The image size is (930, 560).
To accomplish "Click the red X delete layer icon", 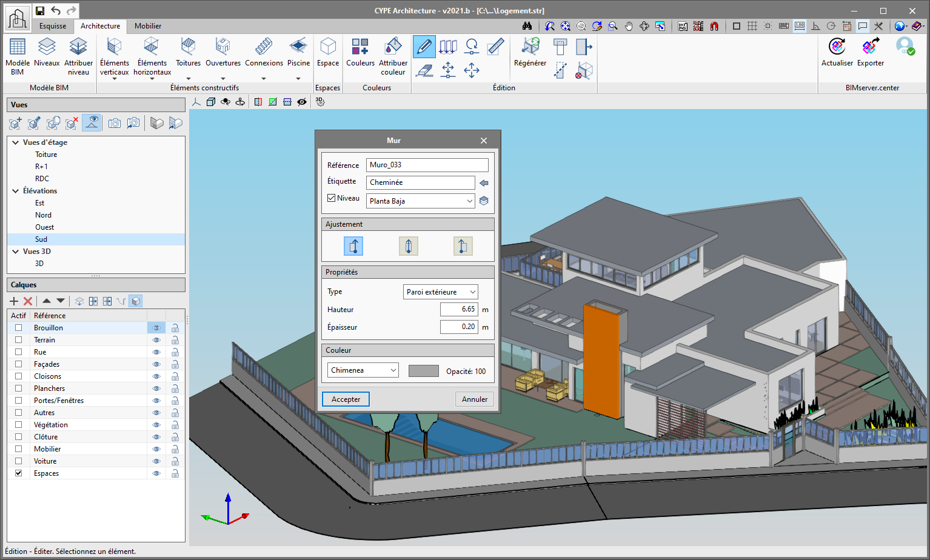I will [x=28, y=301].
